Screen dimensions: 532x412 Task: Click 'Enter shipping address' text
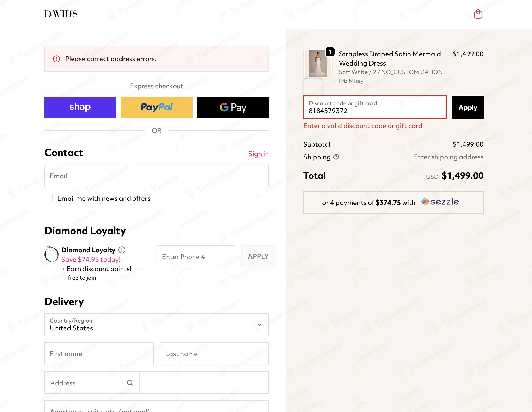(x=448, y=157)
